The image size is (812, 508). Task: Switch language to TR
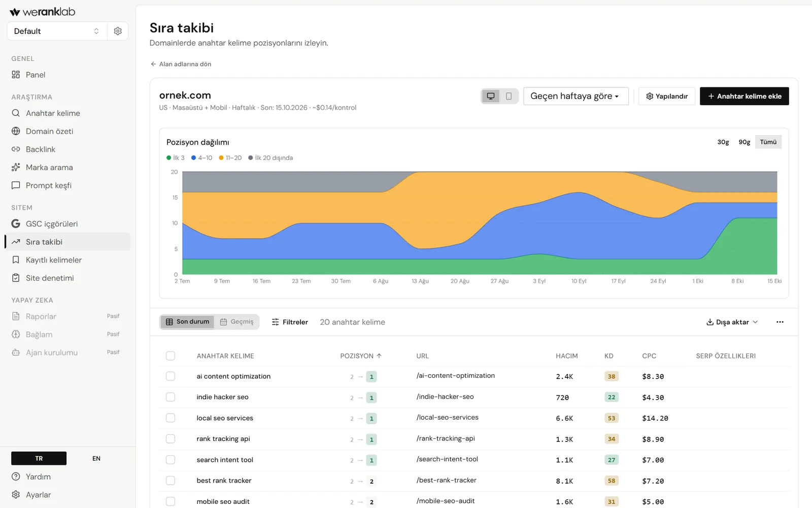click(x=39, y=458)
